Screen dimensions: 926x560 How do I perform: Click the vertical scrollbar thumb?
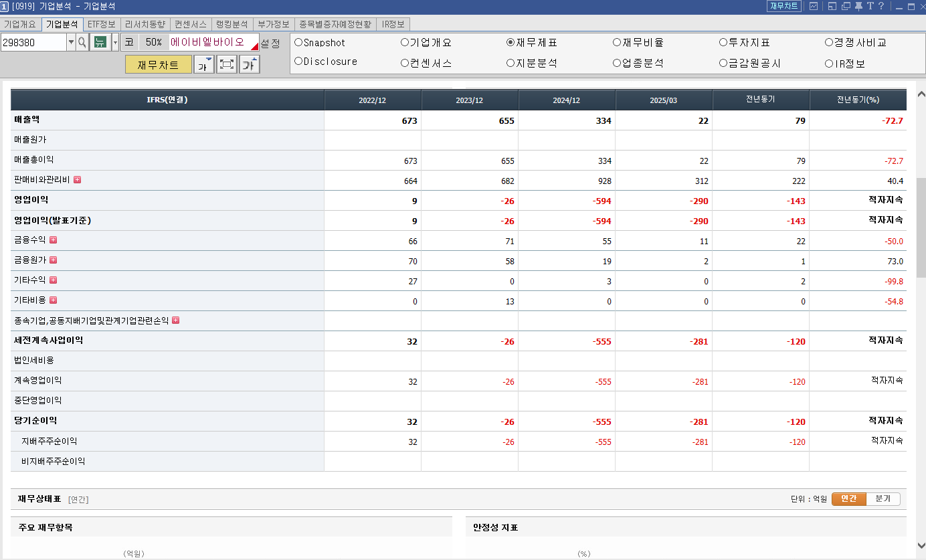tap(921, 227)
